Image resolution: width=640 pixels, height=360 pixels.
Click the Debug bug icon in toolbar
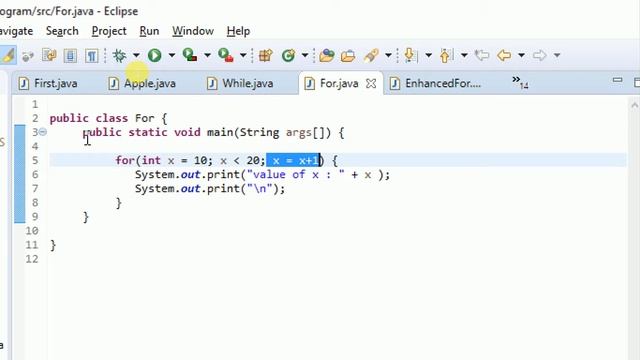point(119,55)
